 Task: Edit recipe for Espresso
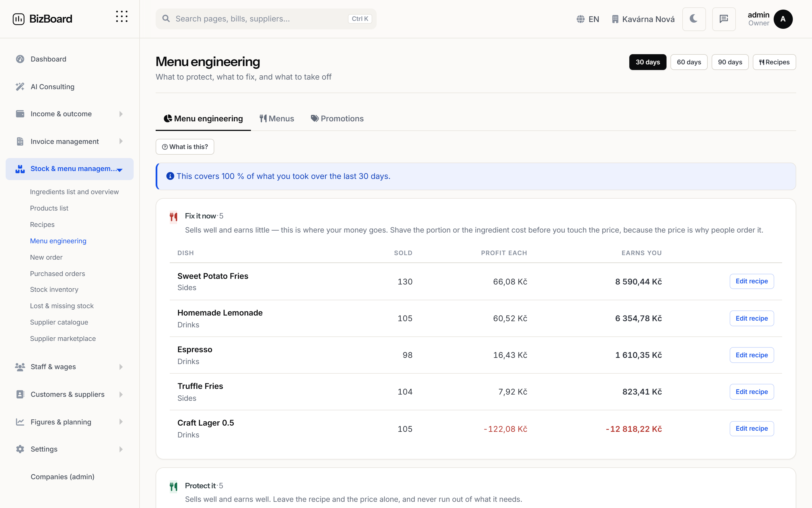752,355
